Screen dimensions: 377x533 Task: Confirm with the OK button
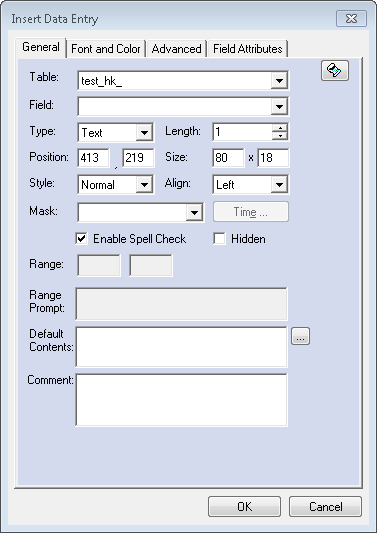point(244,506)
